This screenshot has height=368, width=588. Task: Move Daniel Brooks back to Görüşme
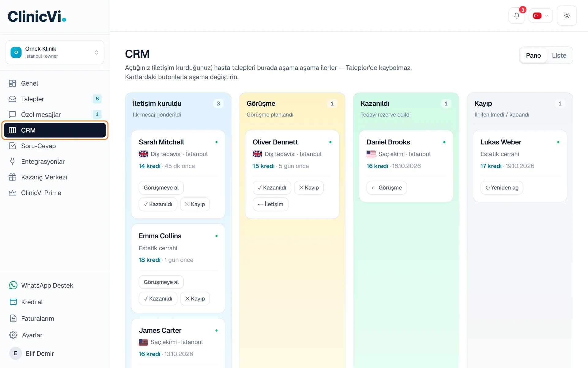tap(386, 188)
